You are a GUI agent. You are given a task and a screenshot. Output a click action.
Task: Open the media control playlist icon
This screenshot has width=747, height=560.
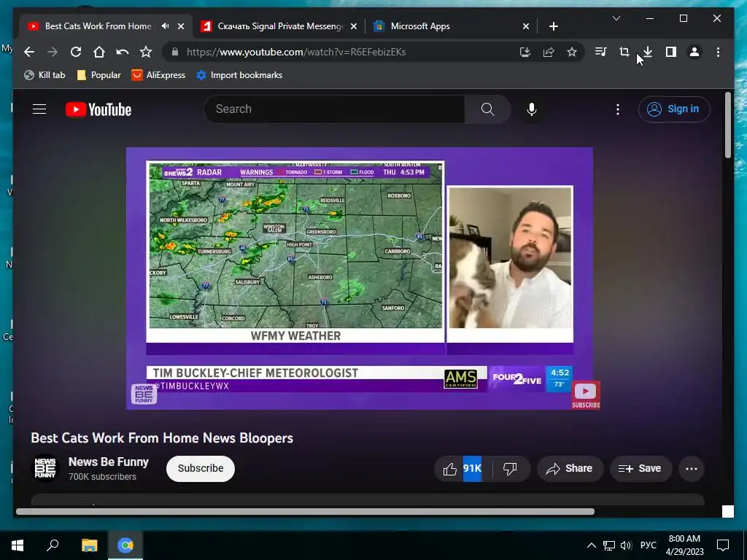[x=601, y=52]
